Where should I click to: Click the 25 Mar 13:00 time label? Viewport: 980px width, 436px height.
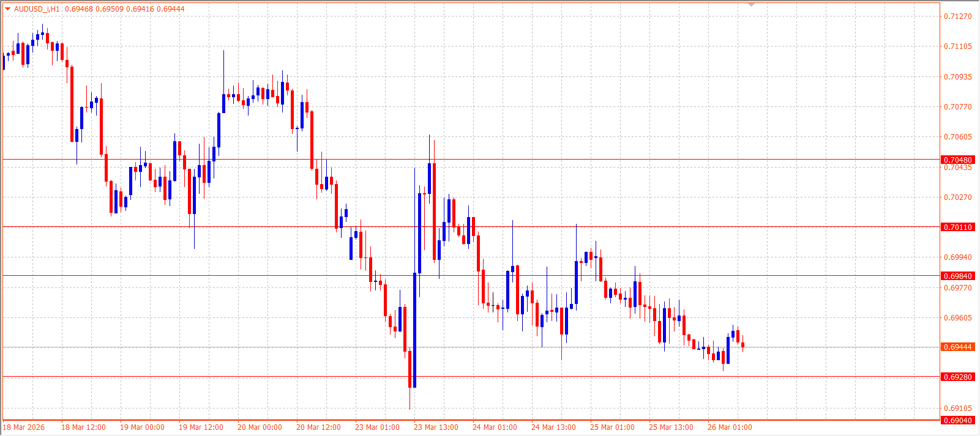click(x=671, y=427)
